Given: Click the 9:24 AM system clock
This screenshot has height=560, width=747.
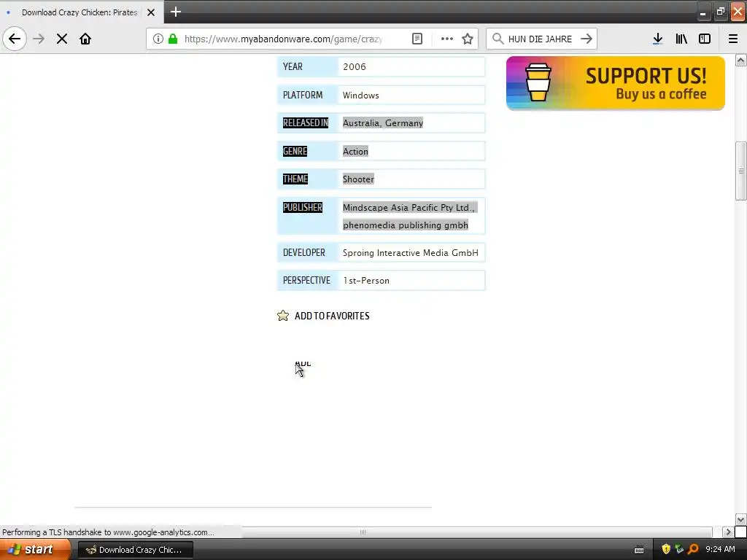Looking at the screenshot, I should [720, 550].
